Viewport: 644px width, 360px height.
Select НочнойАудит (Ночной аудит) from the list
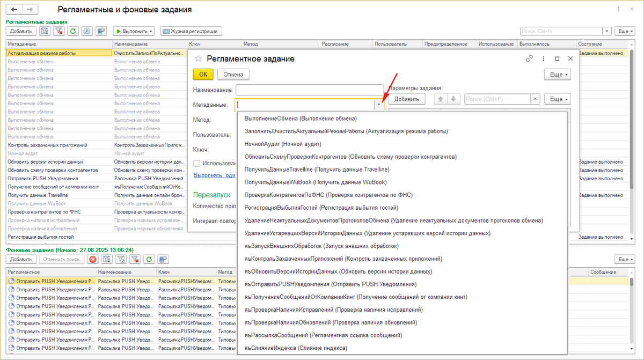tap(282, 144)
